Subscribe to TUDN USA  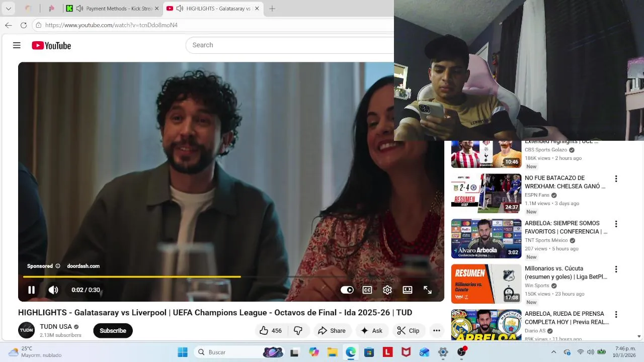coord(113,330)
